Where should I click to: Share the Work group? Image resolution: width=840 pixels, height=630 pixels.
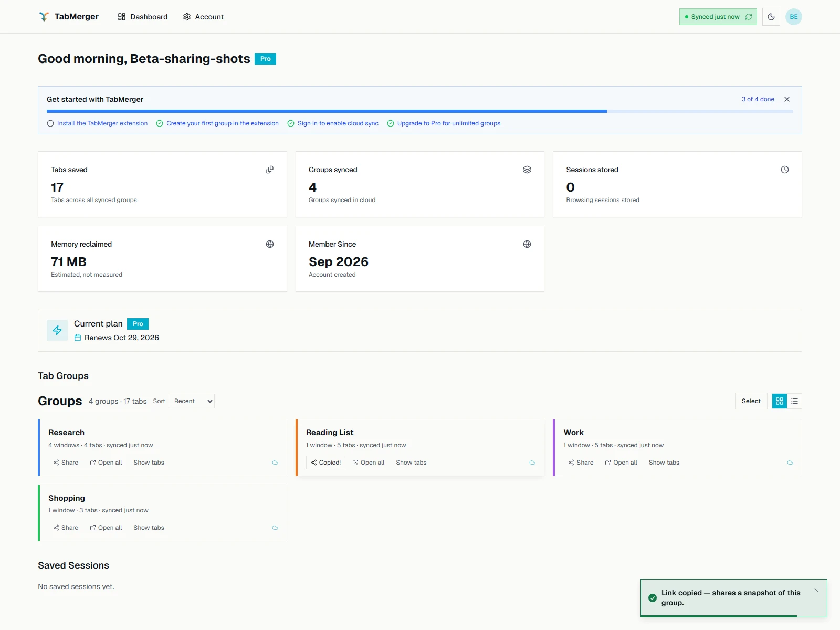tap(581, 463)
